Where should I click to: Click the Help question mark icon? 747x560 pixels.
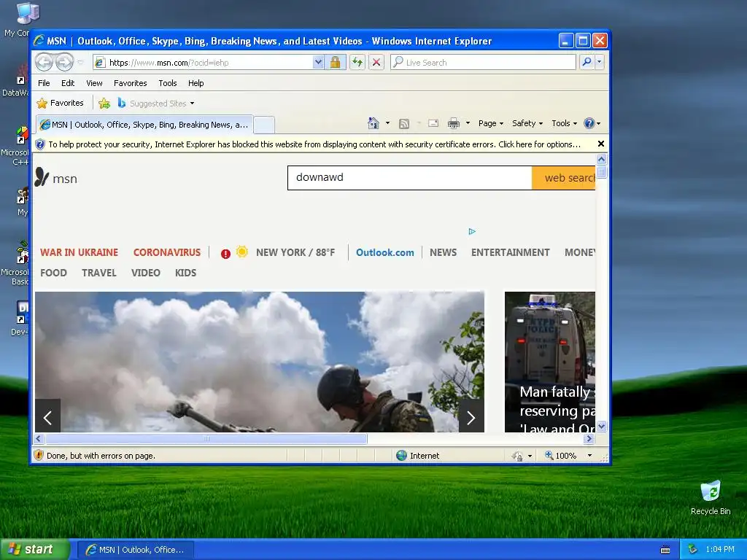[x=589, y=123]
